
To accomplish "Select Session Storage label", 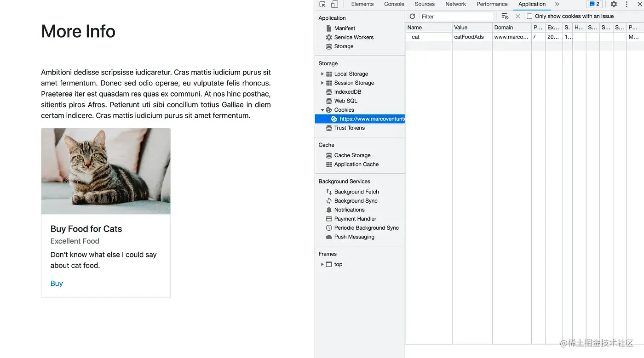I will point(354,83).
